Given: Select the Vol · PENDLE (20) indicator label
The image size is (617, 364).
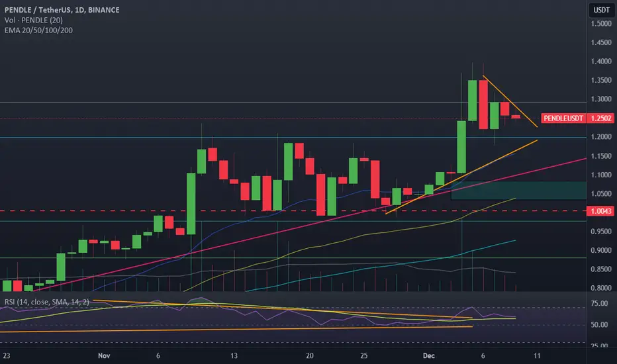Looking at the screenshot, I should click(34, 20).
